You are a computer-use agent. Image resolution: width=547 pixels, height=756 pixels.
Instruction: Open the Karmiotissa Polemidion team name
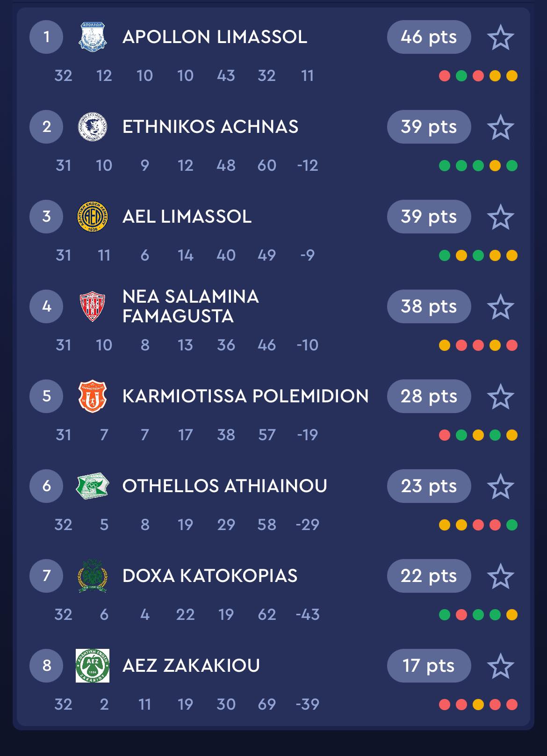245,396
